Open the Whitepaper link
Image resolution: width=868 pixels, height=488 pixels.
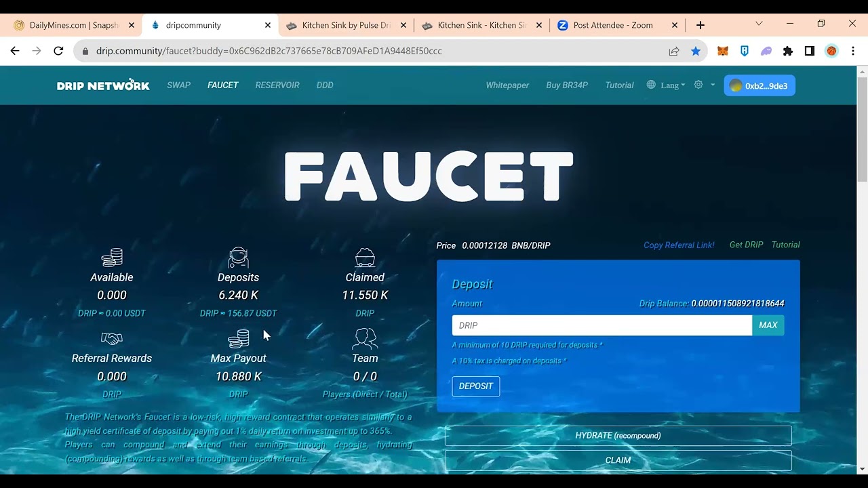pyautogui.click(x=507, y=85)
